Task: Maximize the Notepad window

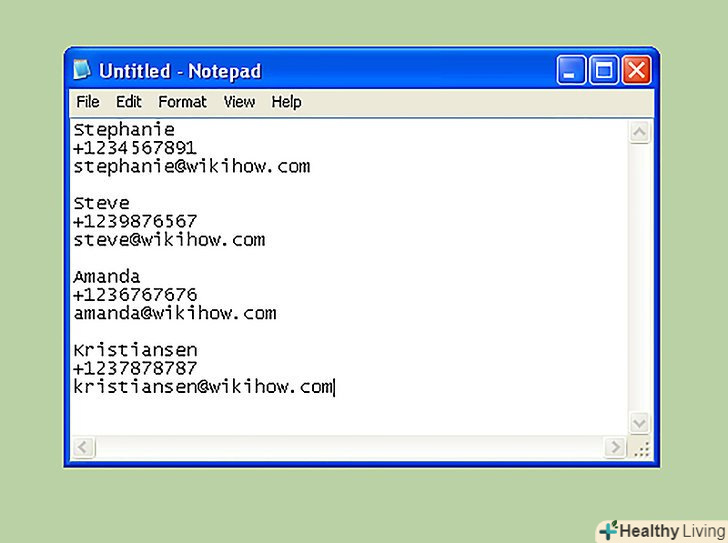Action: coord(604,71)
